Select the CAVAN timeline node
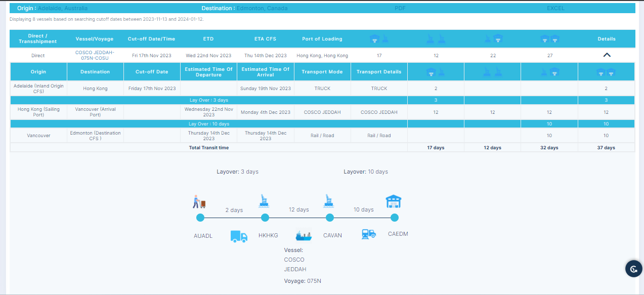Screen dimensions: 644x295 [x=330, y=218]
